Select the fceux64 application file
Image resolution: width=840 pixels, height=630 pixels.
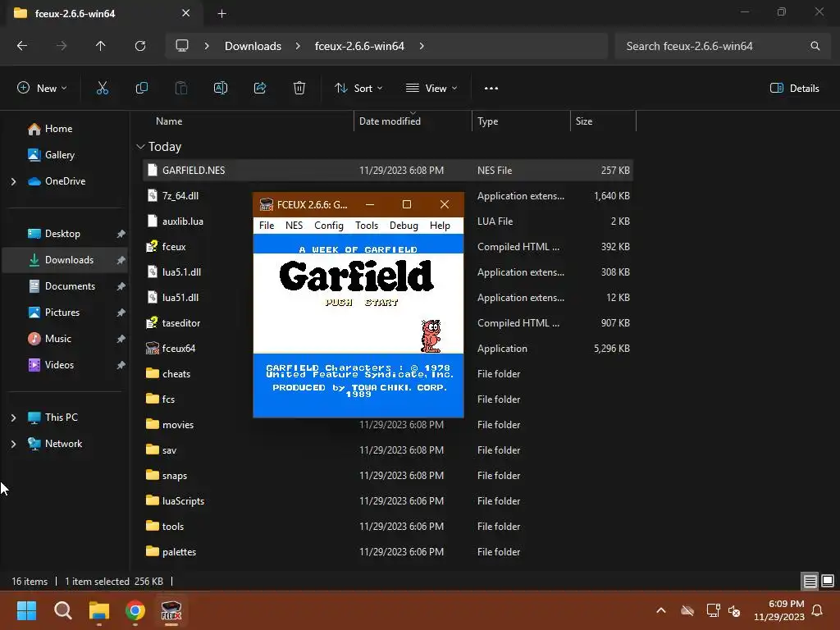coord(178,348)
